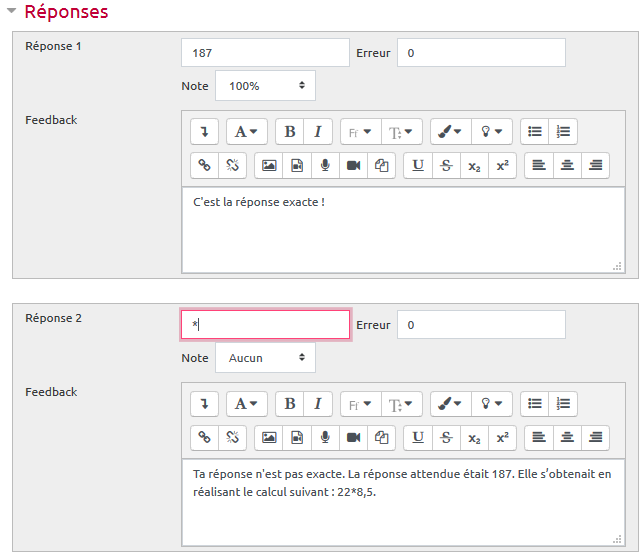This screenshot has width=643, height=558.
Task: Insert video in Réponse 2 feedback editor
Action: [x=353, y=437]
